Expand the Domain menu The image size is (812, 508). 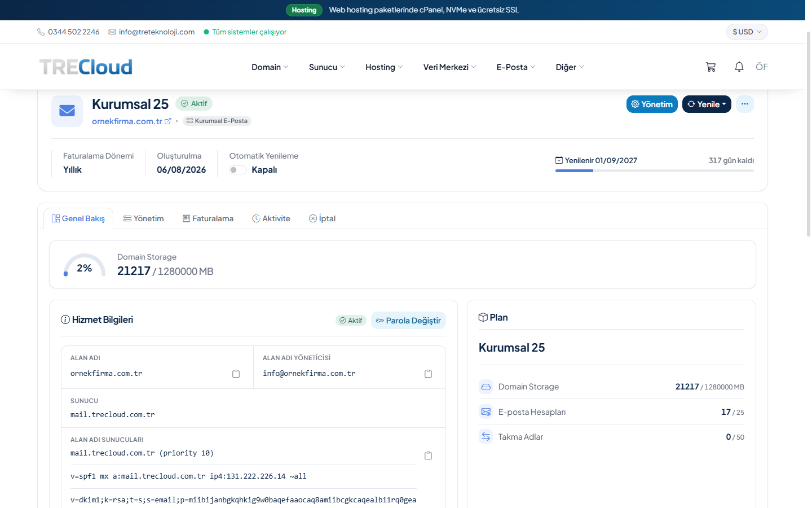coord(270,67)
